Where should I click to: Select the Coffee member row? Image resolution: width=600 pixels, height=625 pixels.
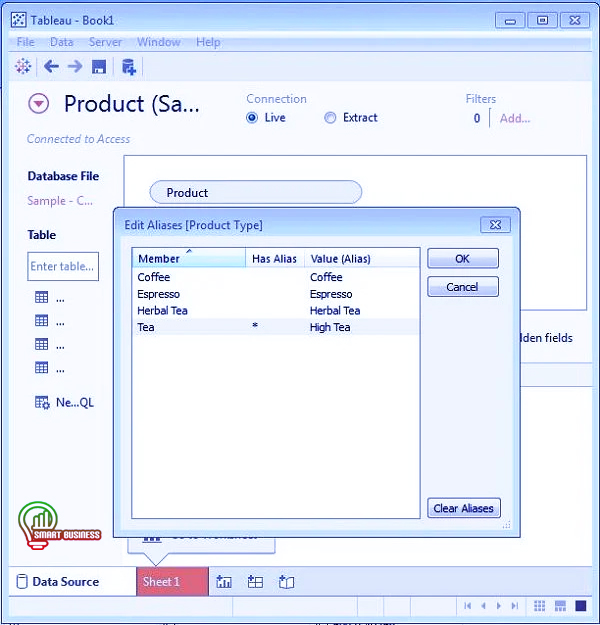(275, 277)
